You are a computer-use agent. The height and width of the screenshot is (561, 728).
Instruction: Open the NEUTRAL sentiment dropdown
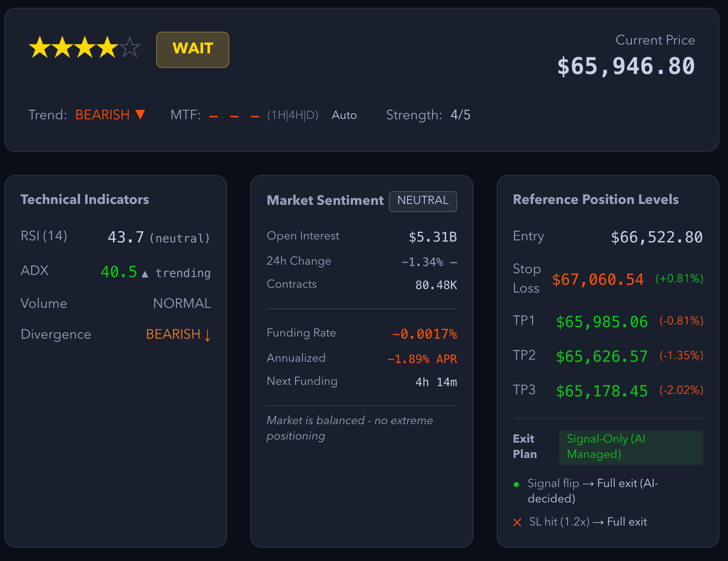(423, 201)
